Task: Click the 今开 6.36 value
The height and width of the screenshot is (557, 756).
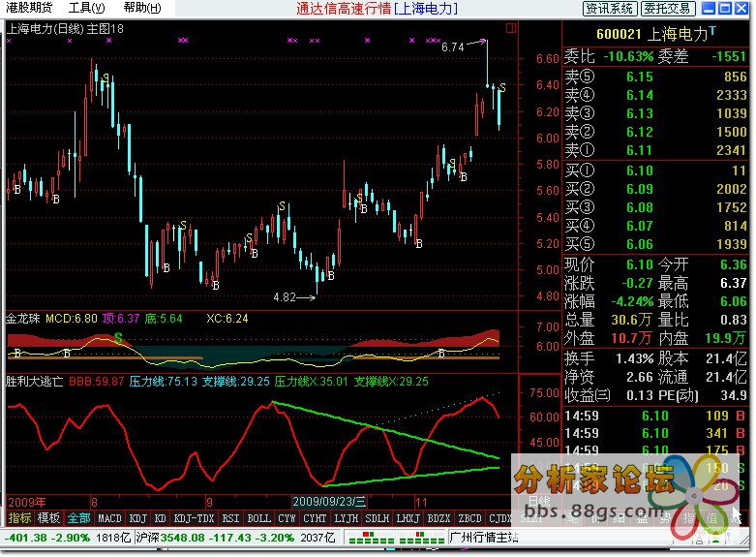Action: (x=734, y=265)
